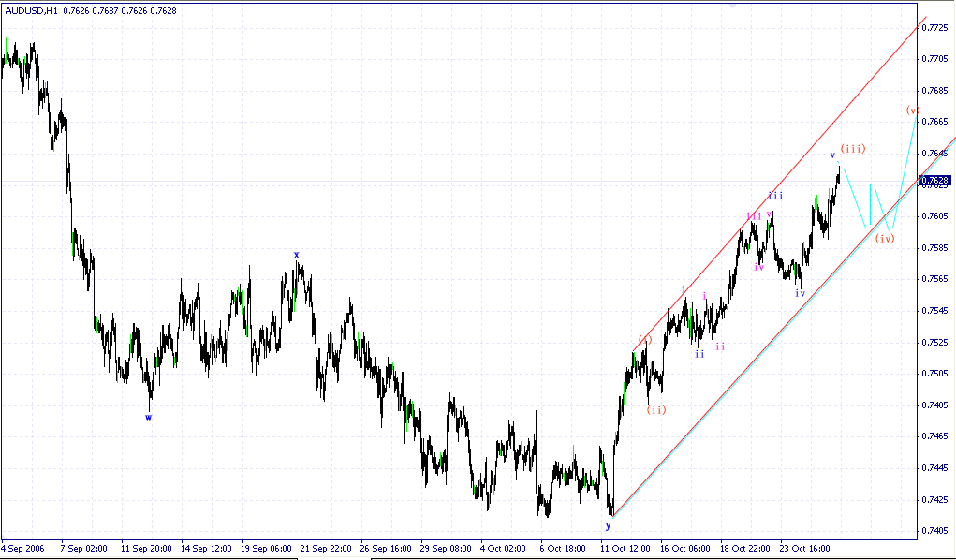
Task: Click the 0.7645 price axis label
Action: (934, 154)
